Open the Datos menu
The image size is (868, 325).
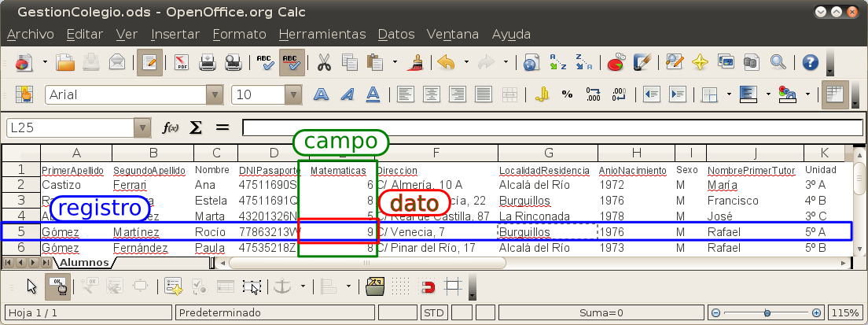click(x=396, y=35)
